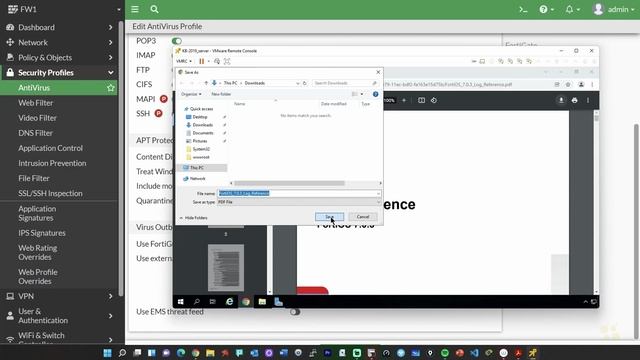The image size is (640, 360).
Task: Click the PDF page thumbnail in sidebar
Action: click(x=226, y=268)
